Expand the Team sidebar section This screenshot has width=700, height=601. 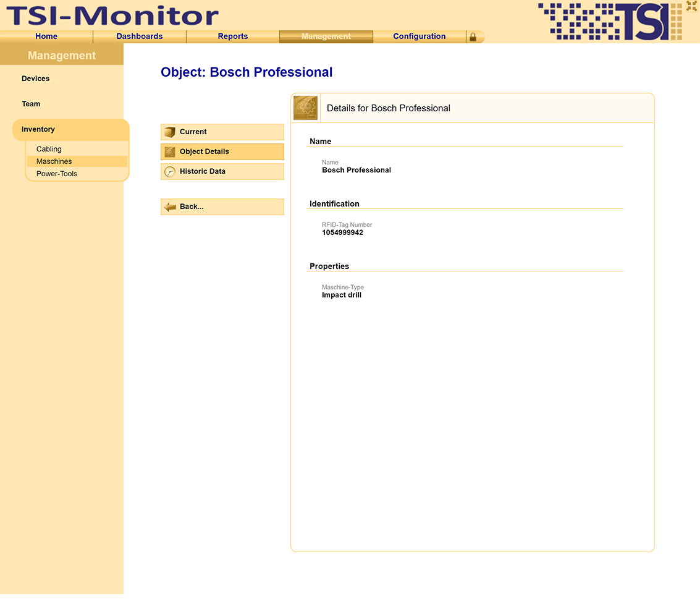31,104
